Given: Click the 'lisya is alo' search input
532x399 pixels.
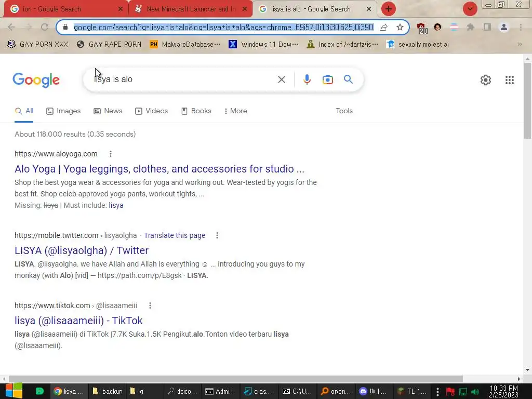Looking at the screenshot, I should [183, 79].
